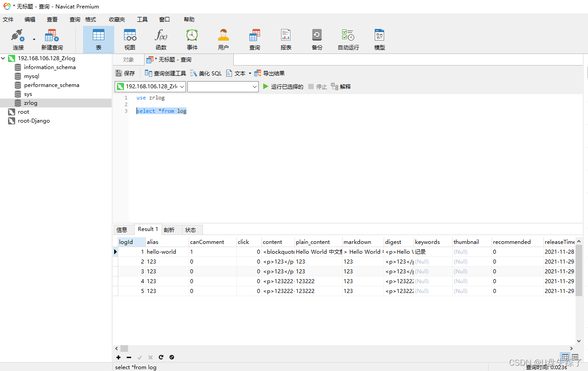Open the 工具 menu
The width and height of the screenshot is (588, 371).
pyautogui.click(x=142, y=19)
